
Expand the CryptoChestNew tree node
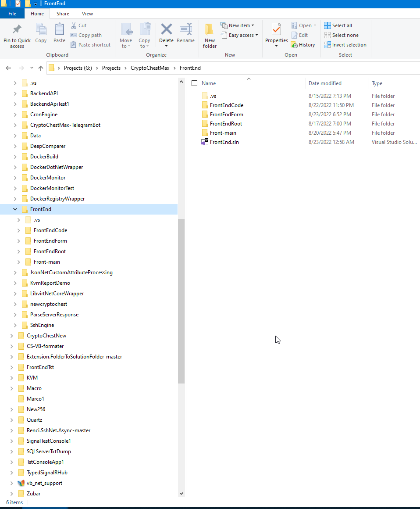pos(12,336)
